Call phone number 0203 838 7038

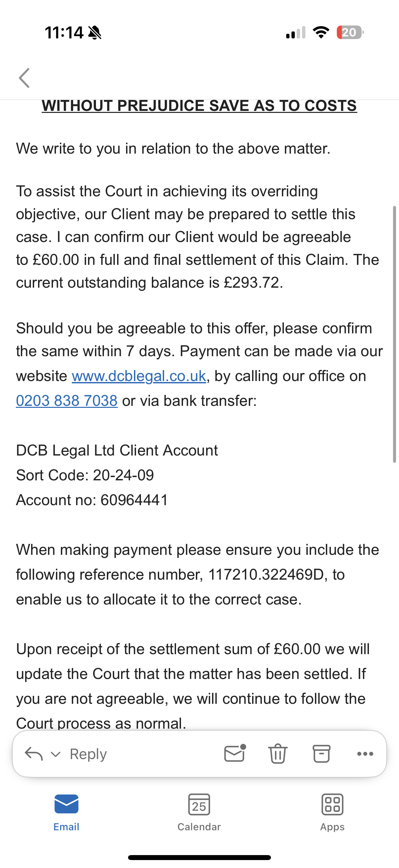(67, 401)
